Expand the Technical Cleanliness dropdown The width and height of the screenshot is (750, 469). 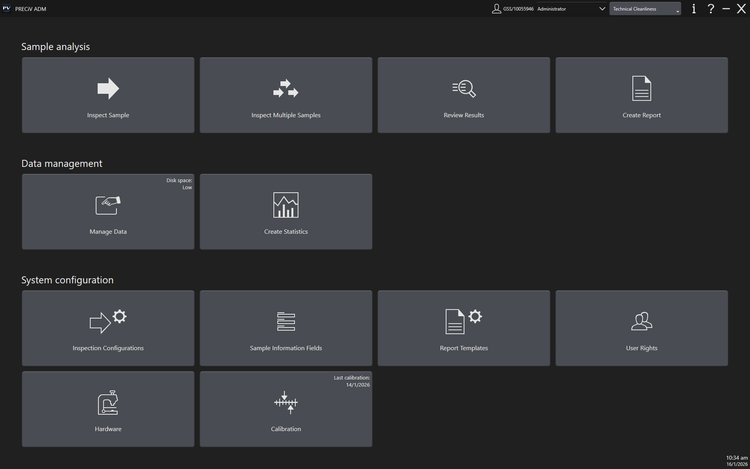[x=677, y=9]
